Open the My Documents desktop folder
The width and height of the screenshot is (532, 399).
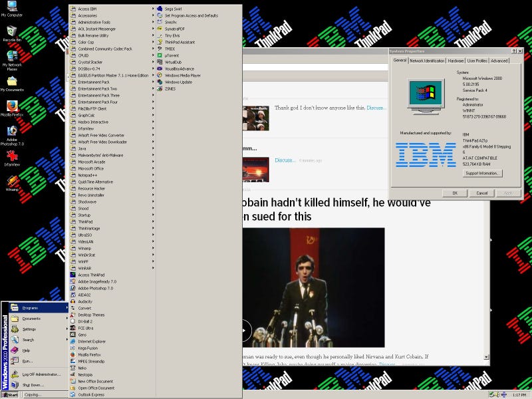pos(12,84)
